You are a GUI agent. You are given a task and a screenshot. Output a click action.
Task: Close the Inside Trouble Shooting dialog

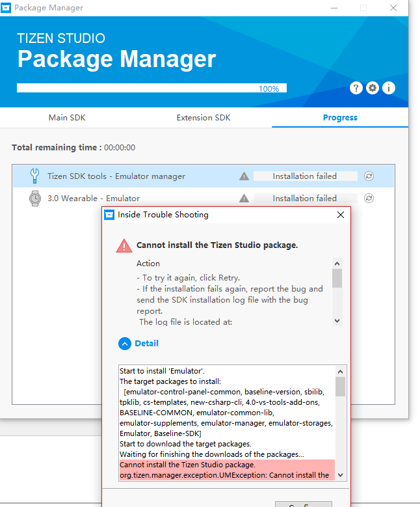[x=340, y=215]
